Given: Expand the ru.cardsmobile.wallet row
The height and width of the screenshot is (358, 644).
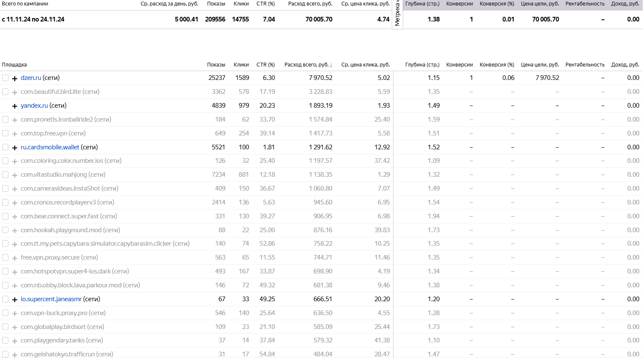Looking at the screenshot, I should coord(15,148).
